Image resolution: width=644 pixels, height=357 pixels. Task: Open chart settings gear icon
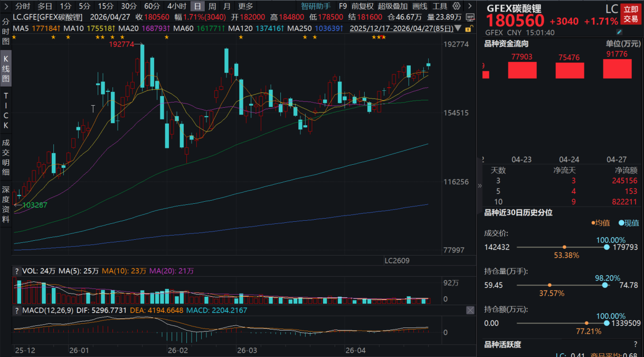point(457,6)
